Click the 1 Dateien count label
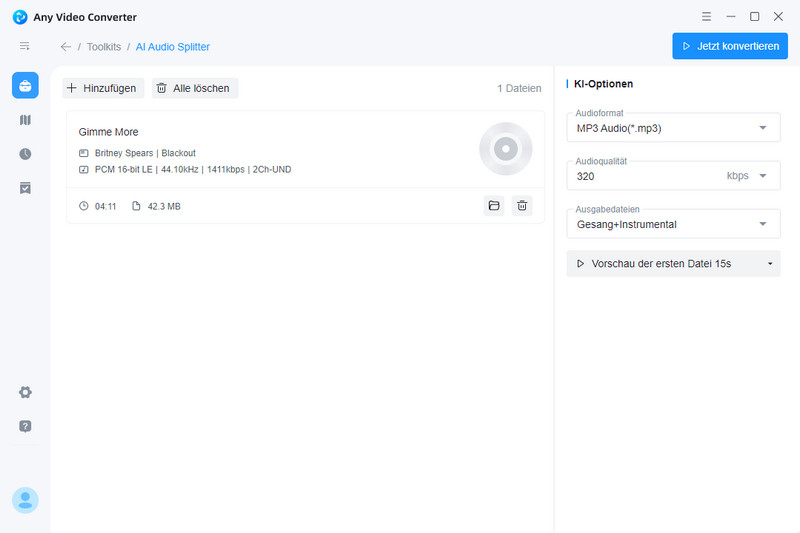 [x=519, y=88]
